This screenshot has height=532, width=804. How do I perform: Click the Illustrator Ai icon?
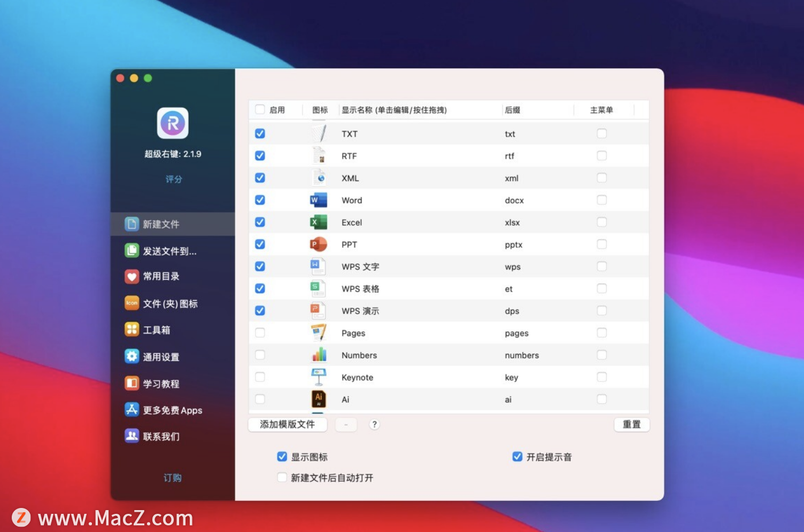click(x=319, y=399)
